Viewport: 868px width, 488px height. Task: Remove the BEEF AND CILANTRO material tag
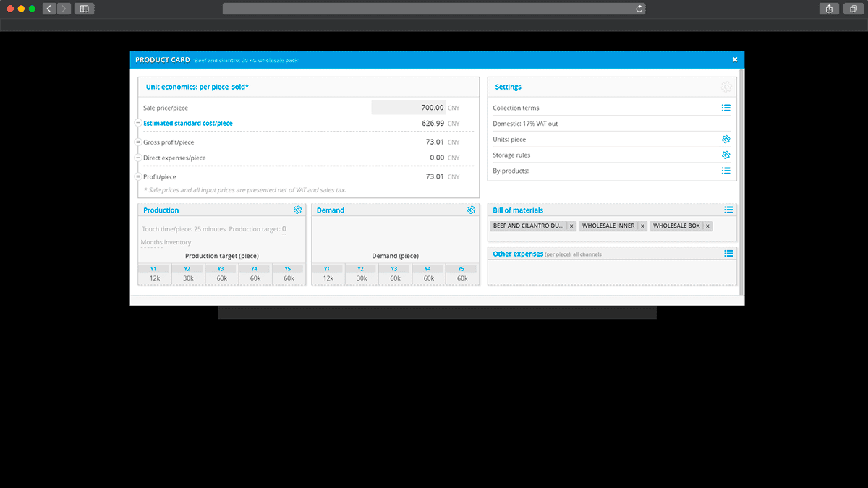tap(571, 226)
